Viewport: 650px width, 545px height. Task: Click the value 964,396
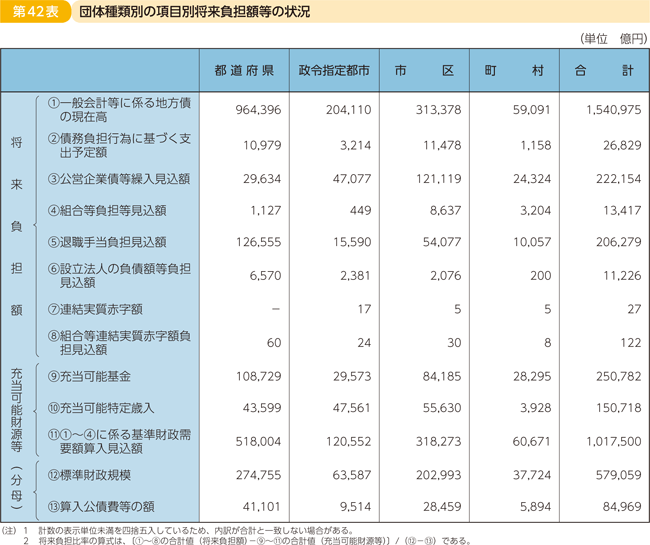258,110
